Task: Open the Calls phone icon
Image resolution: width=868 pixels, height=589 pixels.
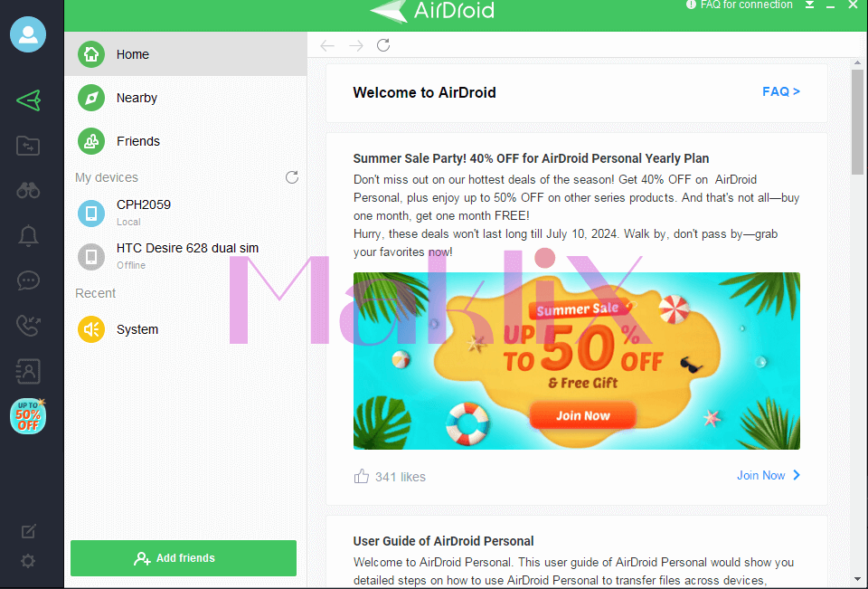Action: (x=28, y=326)
